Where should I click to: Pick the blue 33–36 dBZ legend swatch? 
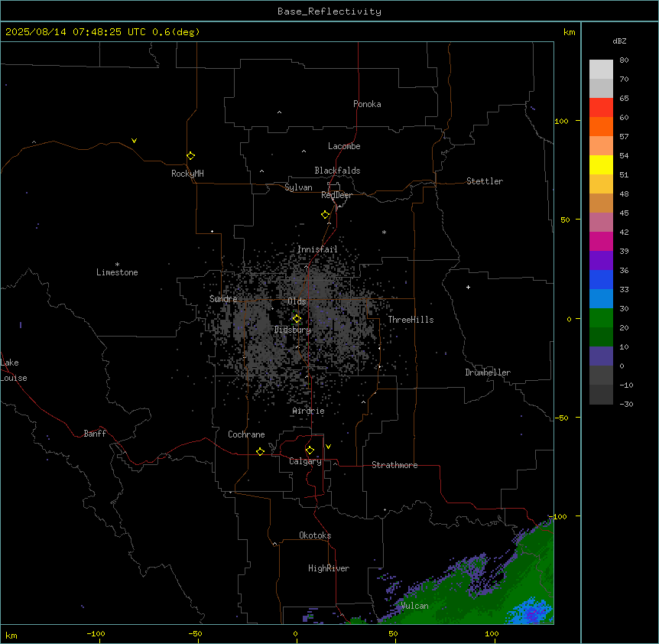(601, 279)
